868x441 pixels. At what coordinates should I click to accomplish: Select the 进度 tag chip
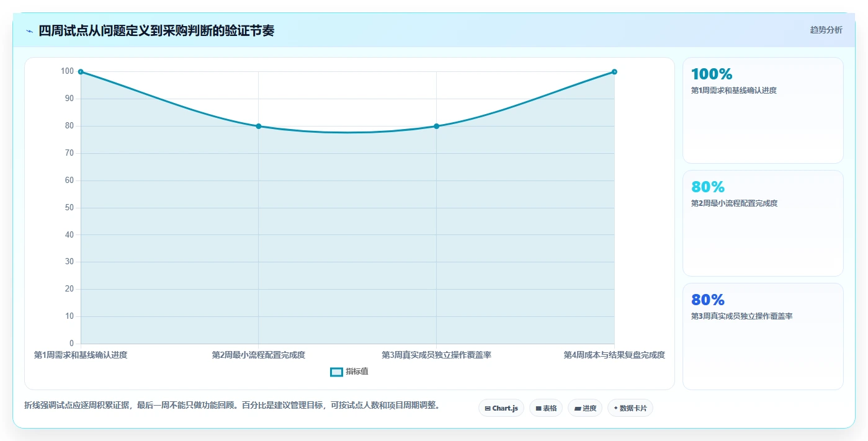pos(585,408)
